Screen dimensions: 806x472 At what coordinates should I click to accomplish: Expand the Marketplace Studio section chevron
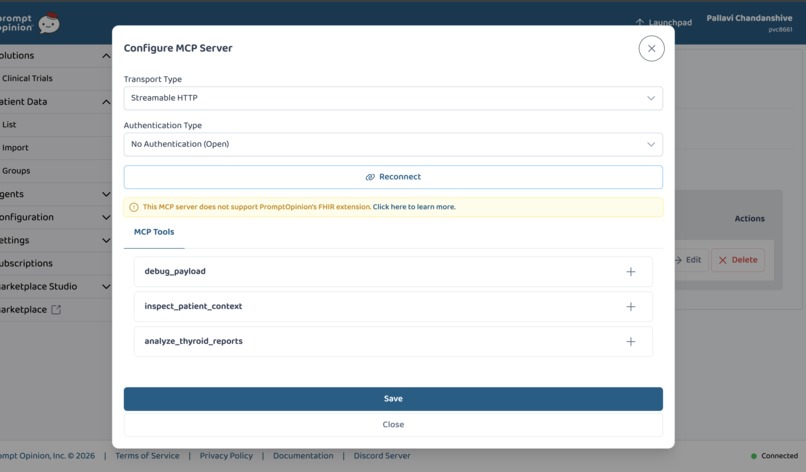pyautogui.click(x=106, y=286)
